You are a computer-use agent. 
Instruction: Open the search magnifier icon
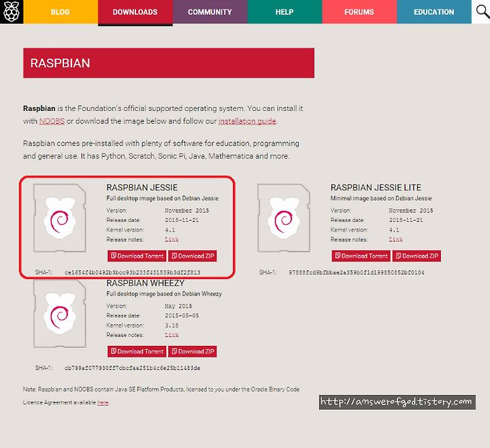(x=483, y=12)
